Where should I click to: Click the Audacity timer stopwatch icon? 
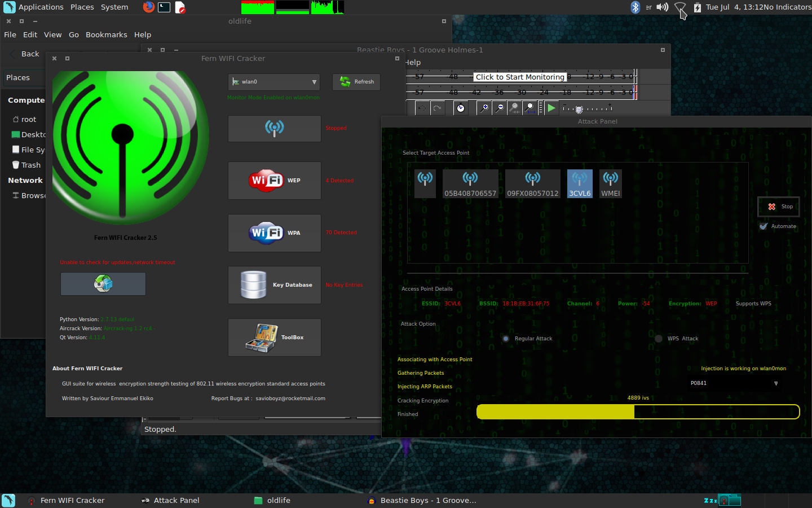pyautogui.click(x=461, y=108)
